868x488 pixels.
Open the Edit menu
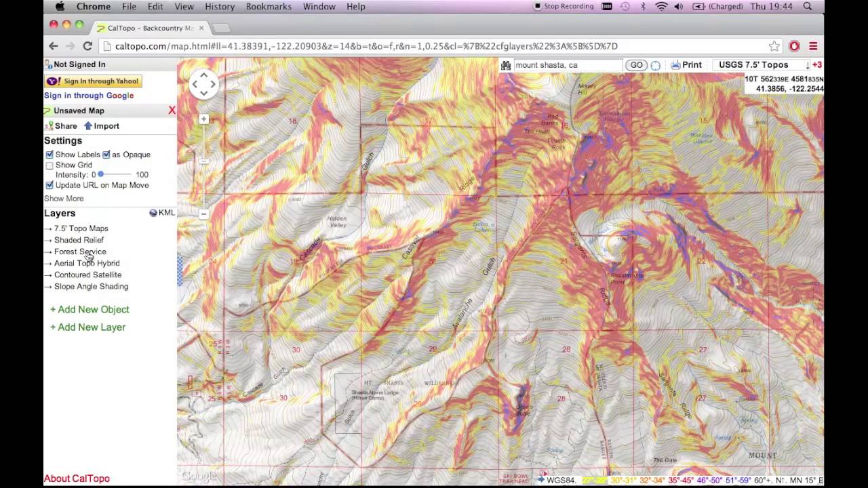(155, 6)
